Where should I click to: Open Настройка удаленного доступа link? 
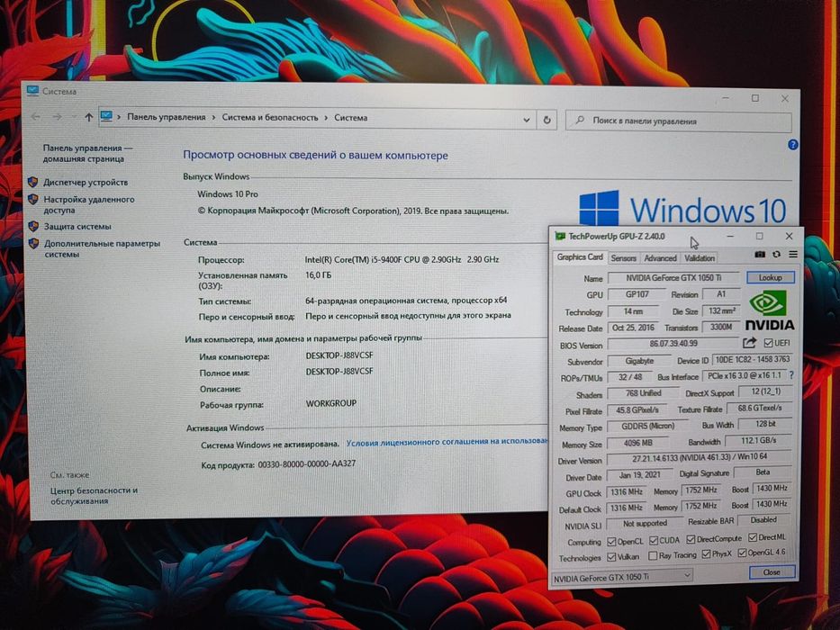[x=89, y=204]
